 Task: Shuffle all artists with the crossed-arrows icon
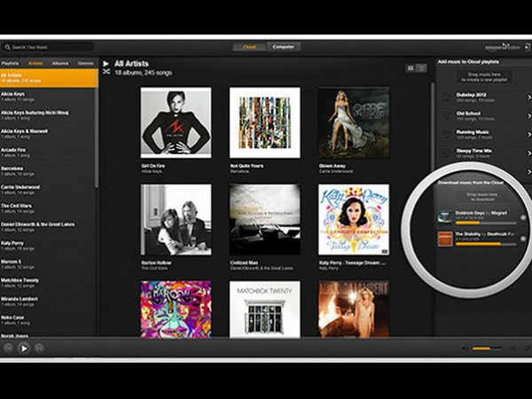(x=106, y=72)
